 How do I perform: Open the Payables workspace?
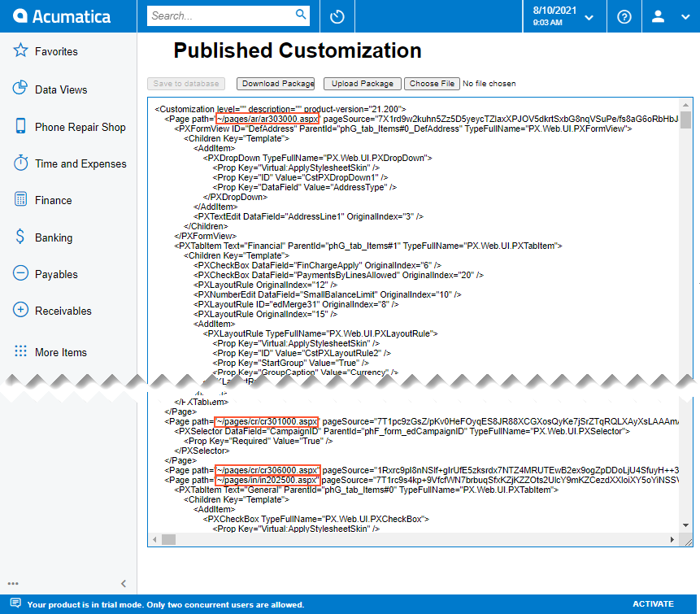click(56, 275)
